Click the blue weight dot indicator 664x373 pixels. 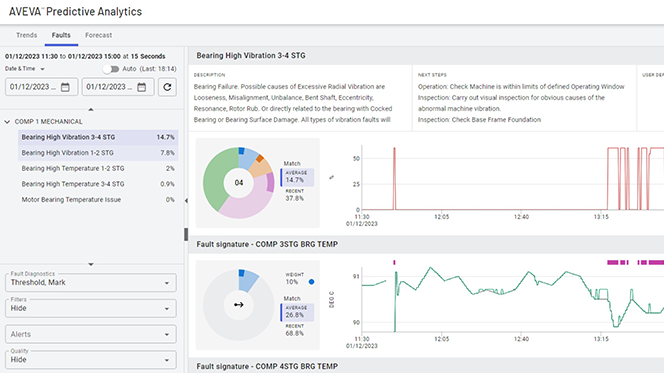[311, 282]
